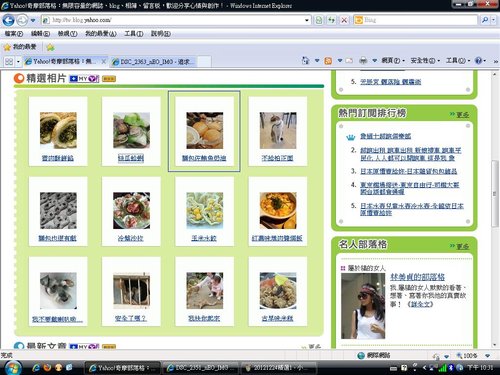Screen dimensions: 500x375
Task: Click the Home icon in command bar
Action: pyautogui.click(x=305, y=61)
